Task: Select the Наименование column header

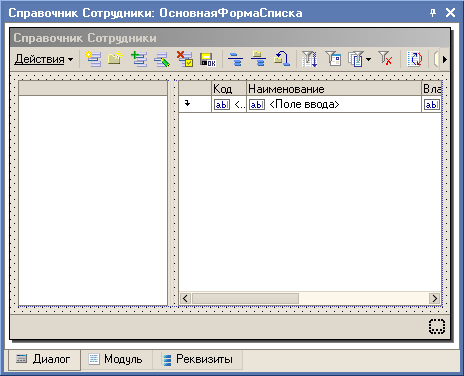Action: 334,89
